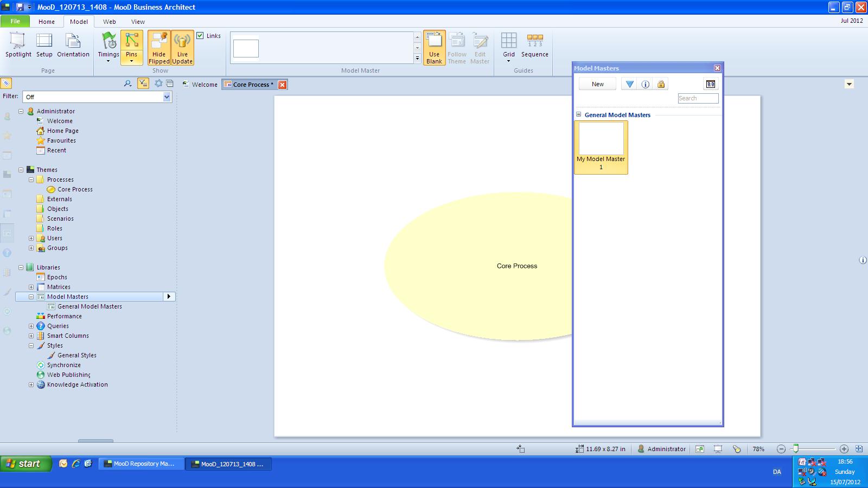Viewport: 868px width, 488px height.
Task: Open the Filter dropdown set to Off
Action: [167, 97]
